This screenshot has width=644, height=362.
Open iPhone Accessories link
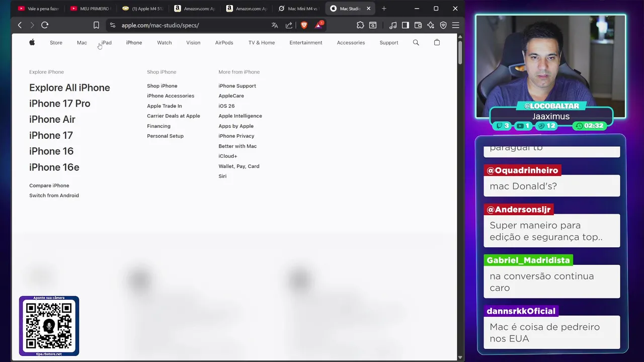pos(171,96)
